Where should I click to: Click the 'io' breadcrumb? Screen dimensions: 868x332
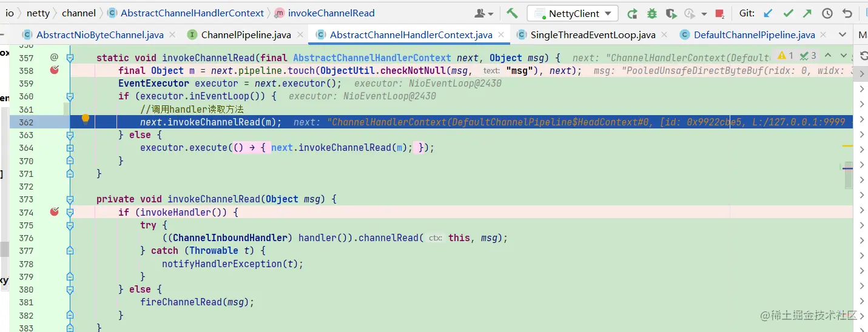coord(9,13)
